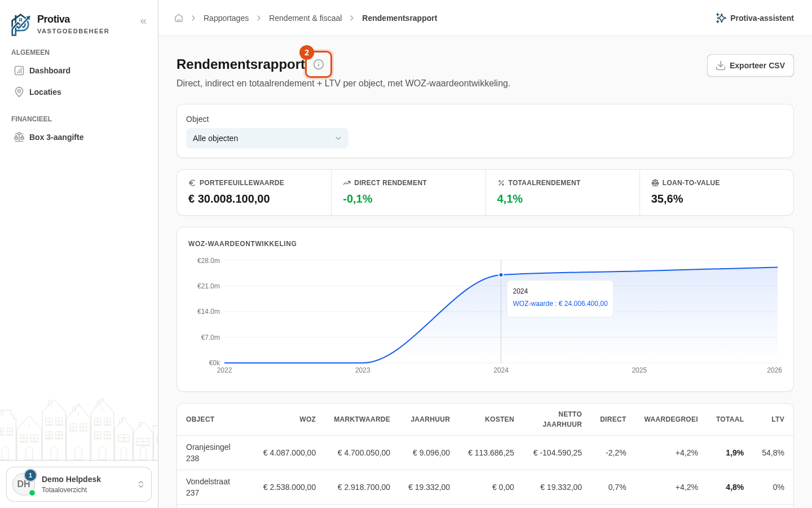Click the LTV column header
Screen dimensions: 812x508
coord(778,419)
